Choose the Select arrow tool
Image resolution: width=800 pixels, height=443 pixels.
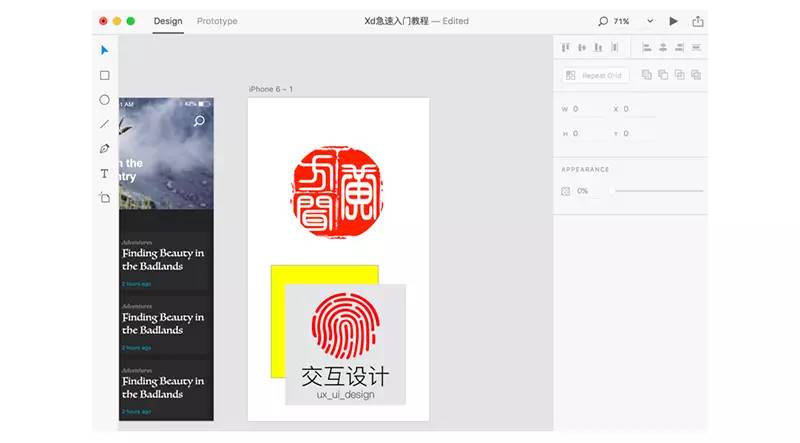[x=104, y=50]
